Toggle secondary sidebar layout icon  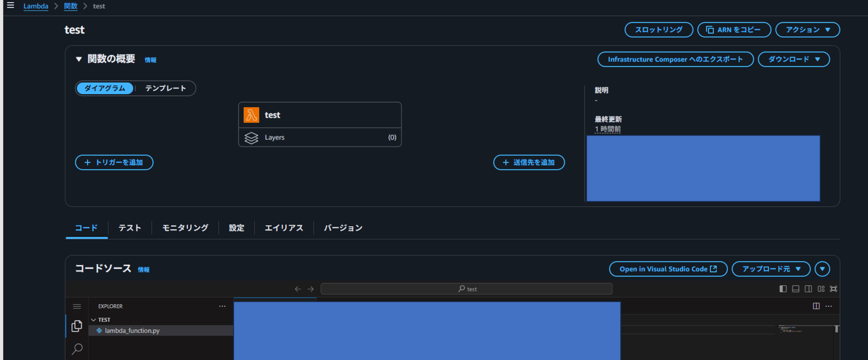coord(808,289)
